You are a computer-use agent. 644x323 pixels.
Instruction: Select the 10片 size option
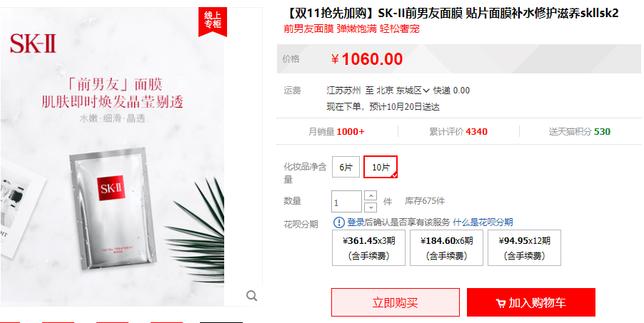[x=381, y=167]
